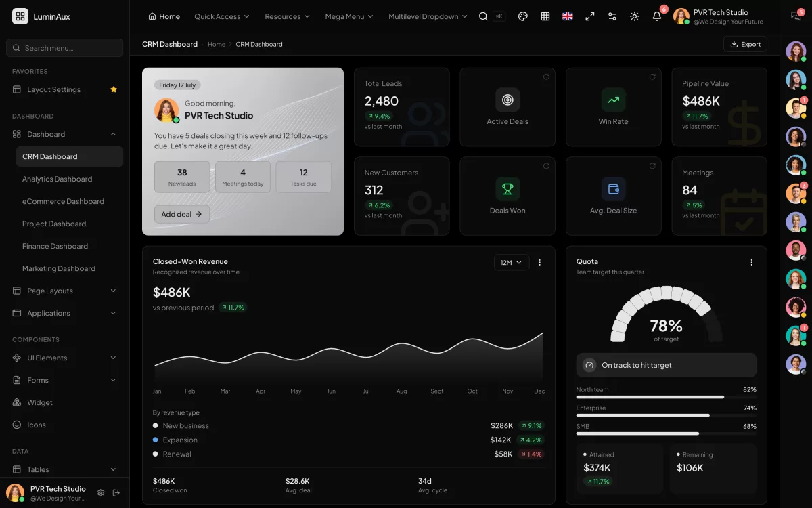The width and height of the screenshot is (812, 508).
Task: Expand Forms sidebar group
Action: (65, 380)
